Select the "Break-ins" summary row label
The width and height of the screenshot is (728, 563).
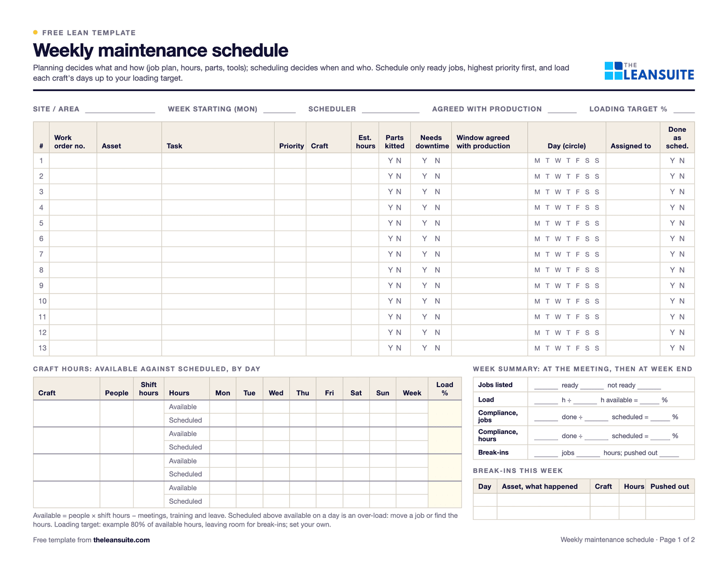pos(493,453)
